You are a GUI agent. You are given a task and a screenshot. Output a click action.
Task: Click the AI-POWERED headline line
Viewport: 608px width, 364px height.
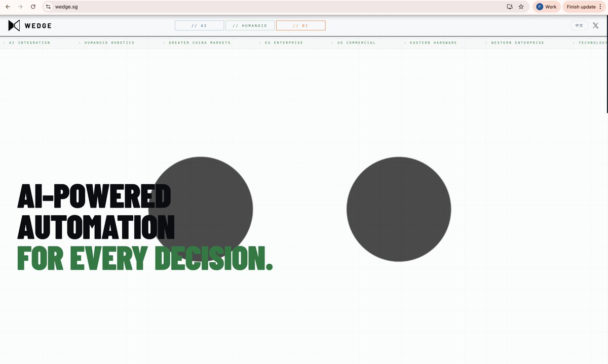coord(94,196)
